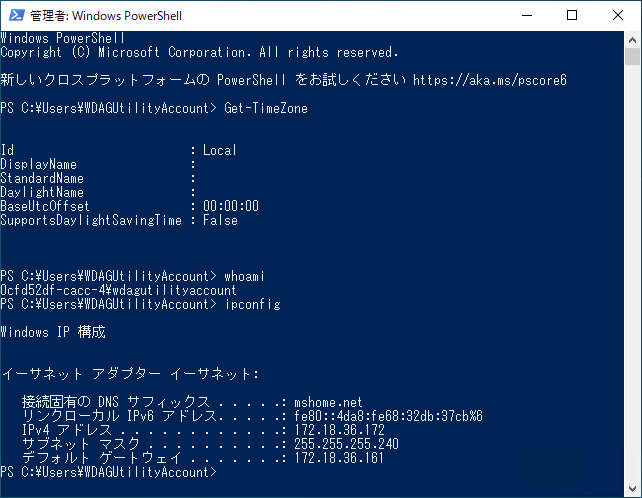Viewport: 642px width, 498px height.
Task: Maximize the PowerShell window
Action: point(572,16)
